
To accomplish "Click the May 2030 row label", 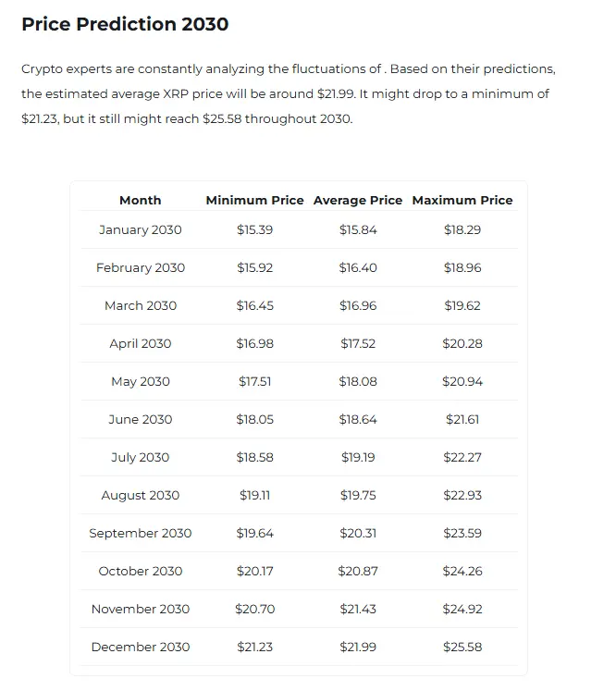I will pos(140,382).
